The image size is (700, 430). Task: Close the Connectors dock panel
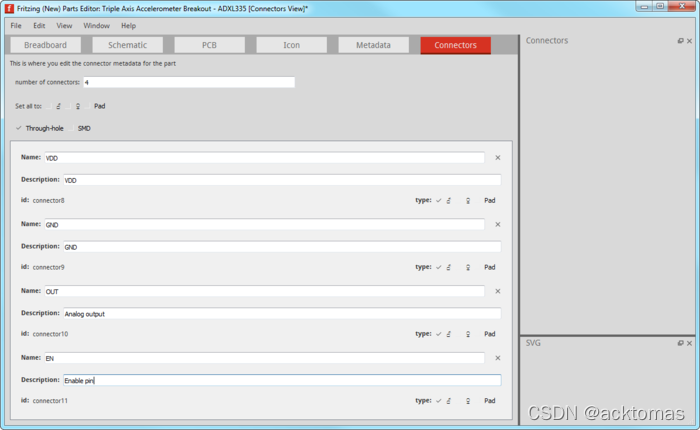[x=689, y=41]
